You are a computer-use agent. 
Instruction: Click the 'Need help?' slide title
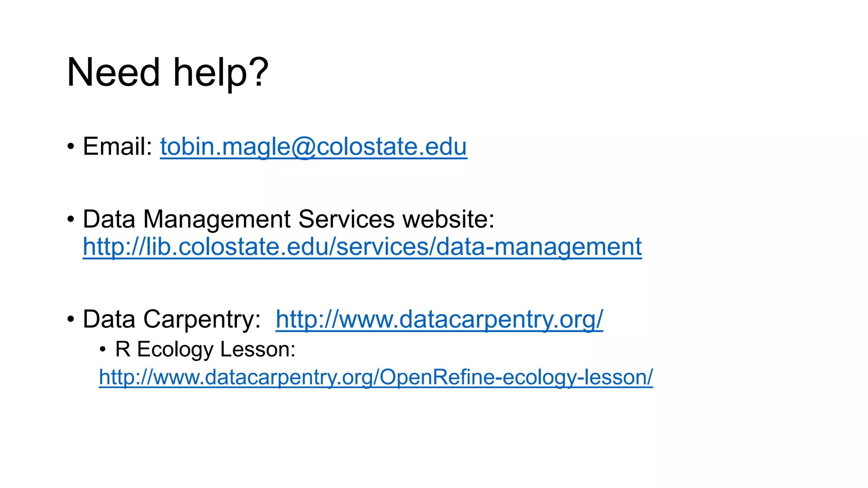click(x=168, y=73)
